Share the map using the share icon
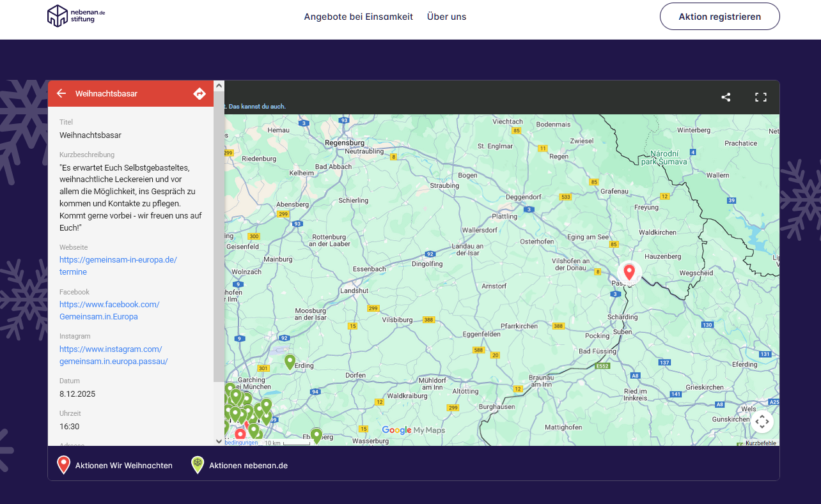Image resolution: width=821 pixels, height=504 pixels. 726,97
